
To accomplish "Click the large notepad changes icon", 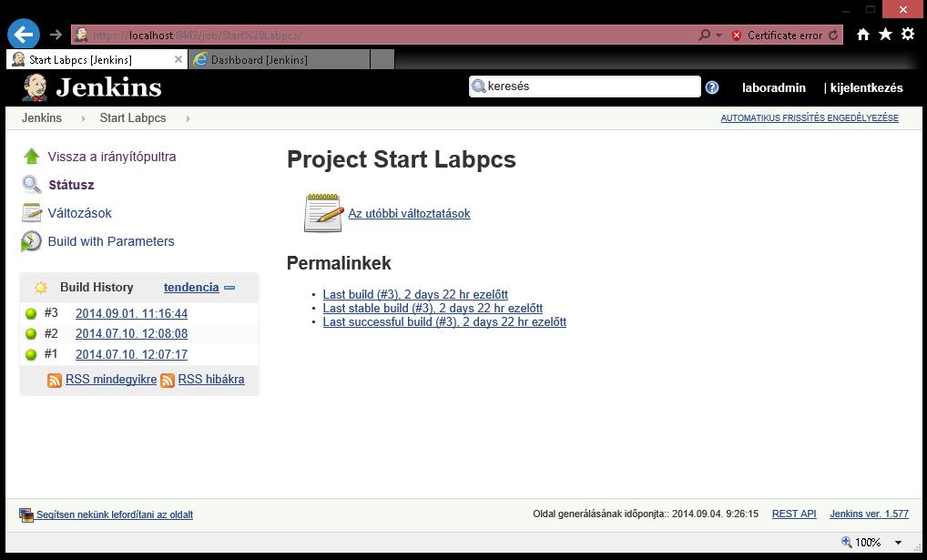I will (x=323, y=213).
